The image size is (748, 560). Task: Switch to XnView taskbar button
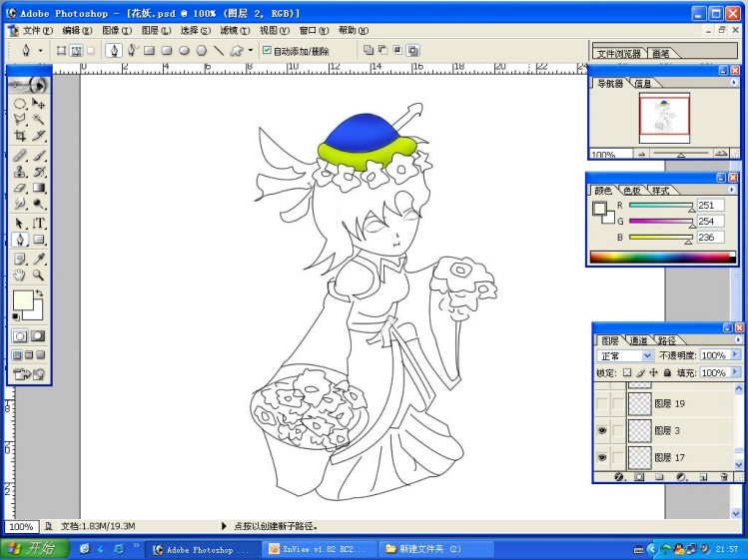[x=318, y=549]
